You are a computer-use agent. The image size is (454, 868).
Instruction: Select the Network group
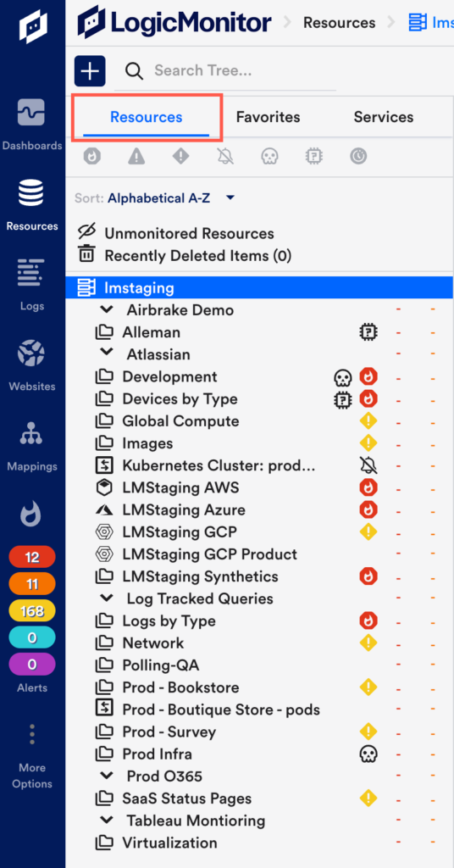pos(153,643)
